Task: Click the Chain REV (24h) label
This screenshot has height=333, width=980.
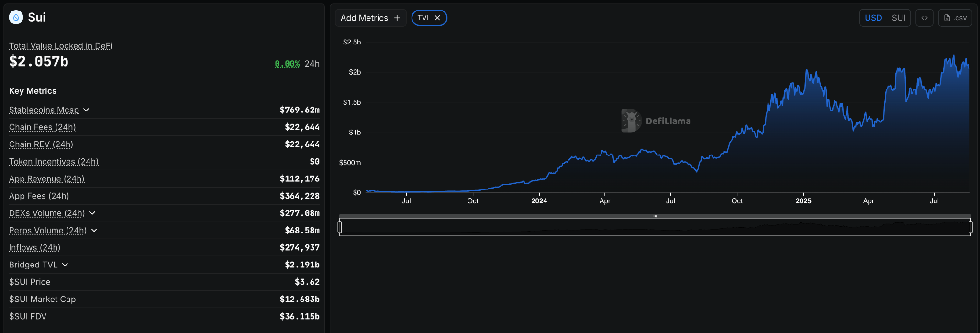Action: [x=41, y=144]
